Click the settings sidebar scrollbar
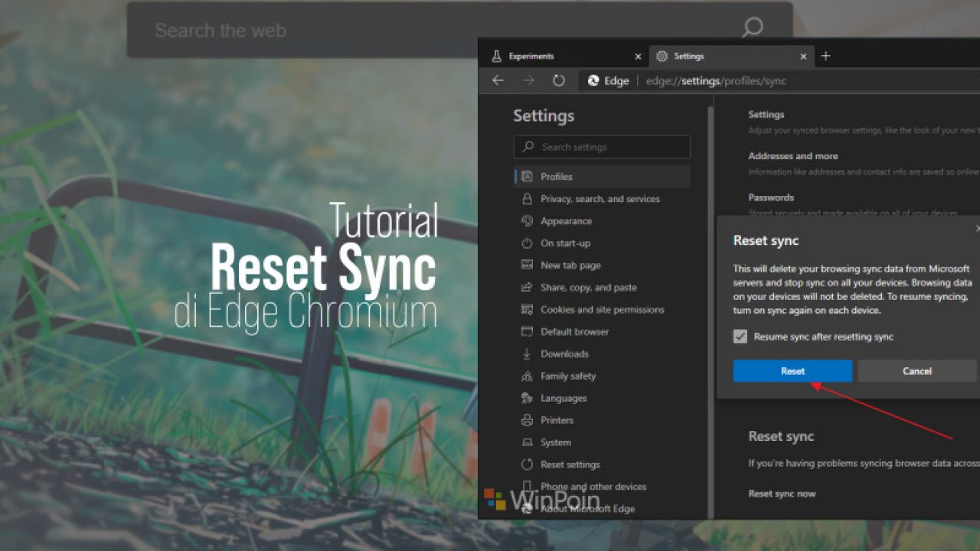Viewport: 980px width, 551px height. click(710, 306)
